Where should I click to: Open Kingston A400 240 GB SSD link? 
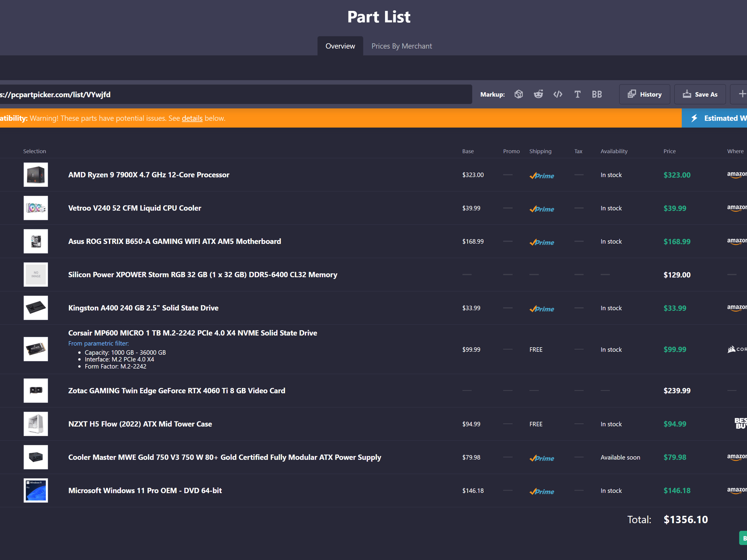[143, 308]
